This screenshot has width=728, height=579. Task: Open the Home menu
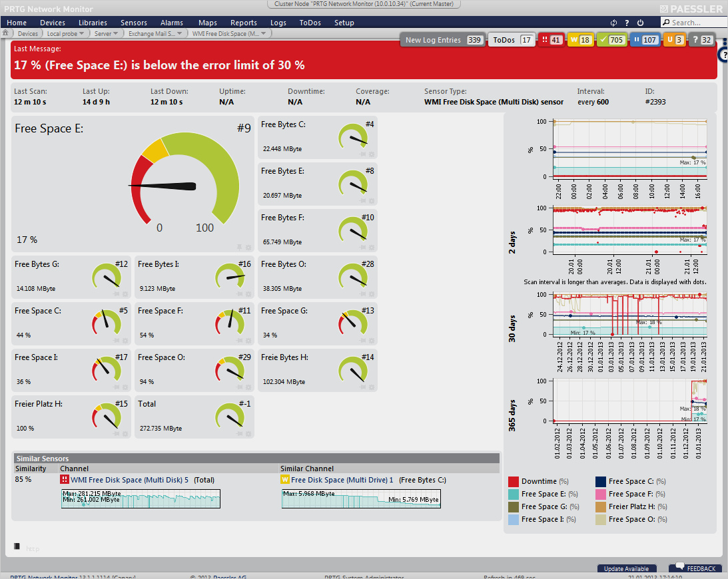pyautogui.click(x=17, y=23)
